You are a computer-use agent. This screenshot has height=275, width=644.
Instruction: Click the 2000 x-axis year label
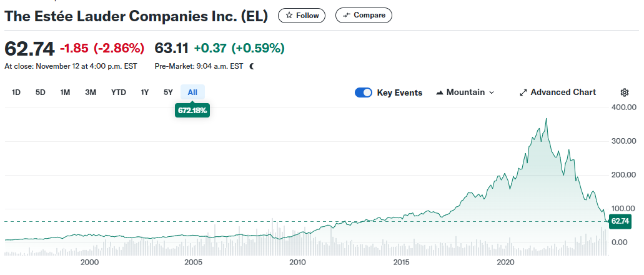coord(89,262)
